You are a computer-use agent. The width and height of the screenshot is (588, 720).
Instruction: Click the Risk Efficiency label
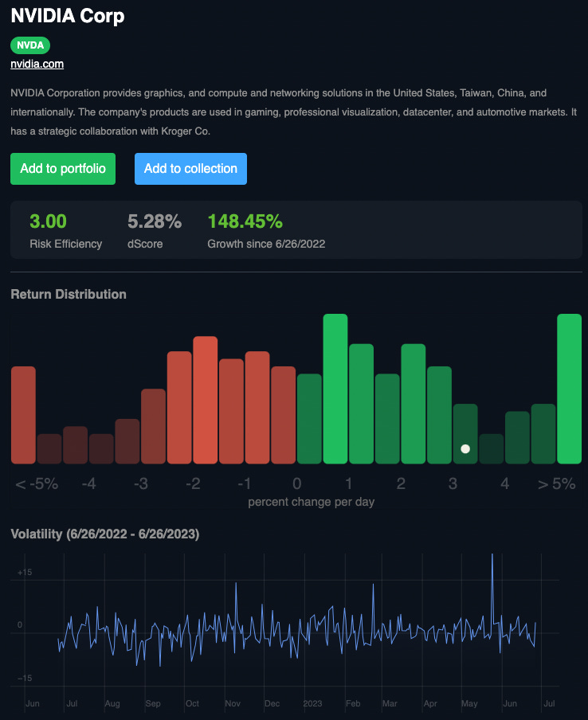65,244
